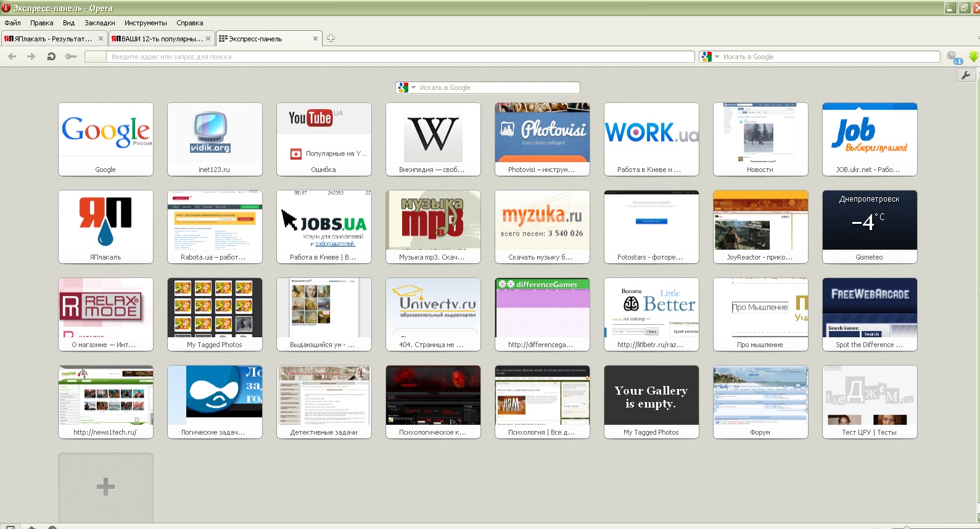Image resolution: width=980 pixels, height=529 pixels.
Task: Switch to ВАШИ 12-ть популярны tab
Action: point(162,39)
